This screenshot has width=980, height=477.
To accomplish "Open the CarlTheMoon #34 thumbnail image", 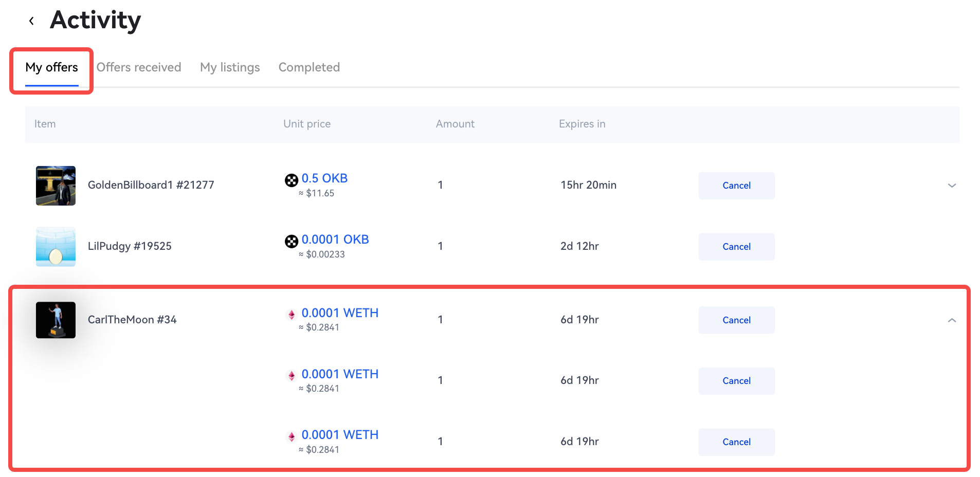I will click(x=56, y=320).
